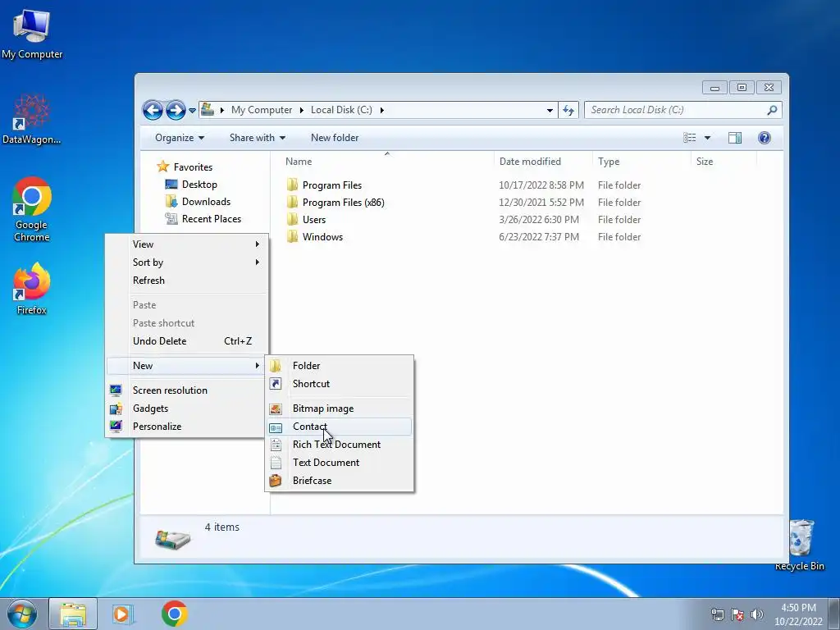This screenshot has width=840, height=630.
Task: Open the Share with menu
Action: coord(257,138)
